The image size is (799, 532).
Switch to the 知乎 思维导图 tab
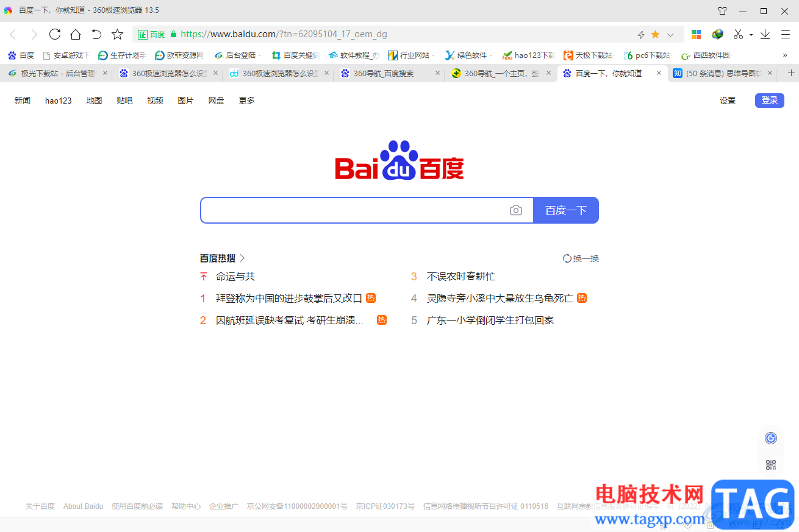[722, 73]
